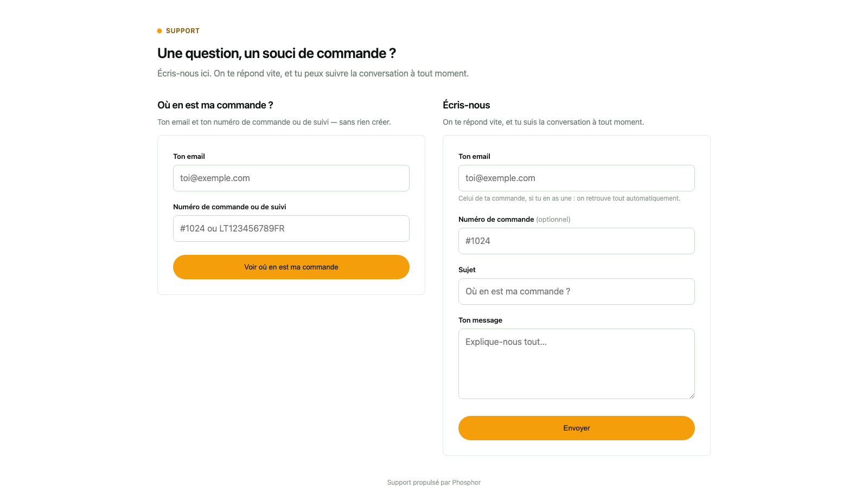Click the 'Où en est ma commande ?' heading
This screenshot has width=868, height=488.
[x=215, y=105]
